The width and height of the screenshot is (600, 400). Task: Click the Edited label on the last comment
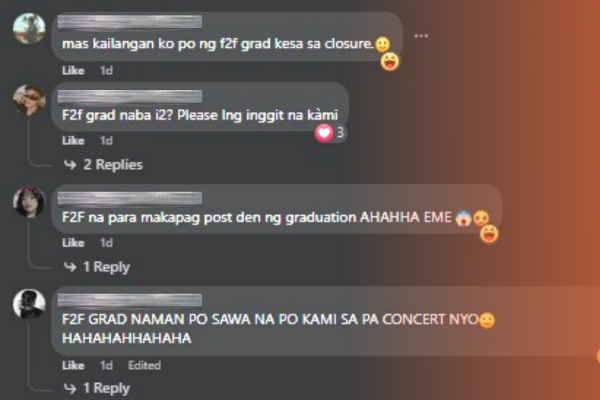(x=144, y=365)
